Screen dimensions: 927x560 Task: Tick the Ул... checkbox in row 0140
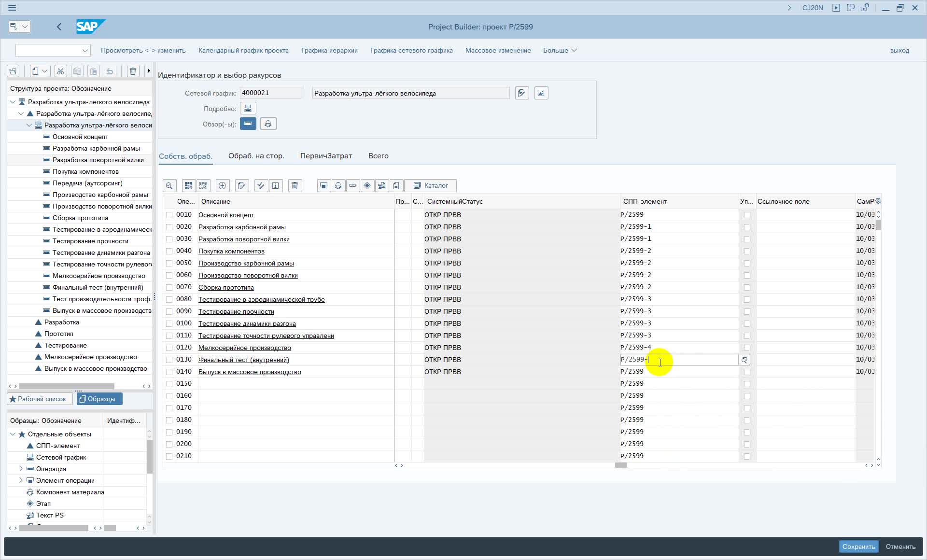click(x=747, y=372)
